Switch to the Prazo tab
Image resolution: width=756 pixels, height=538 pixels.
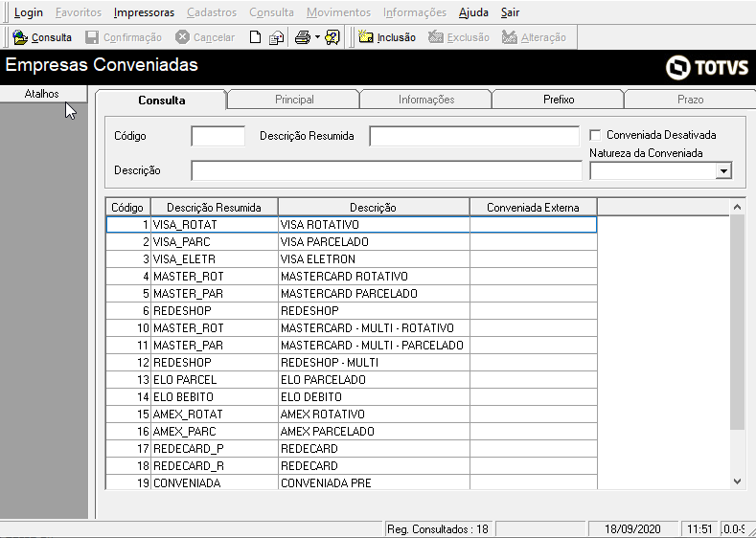(691, 100)
